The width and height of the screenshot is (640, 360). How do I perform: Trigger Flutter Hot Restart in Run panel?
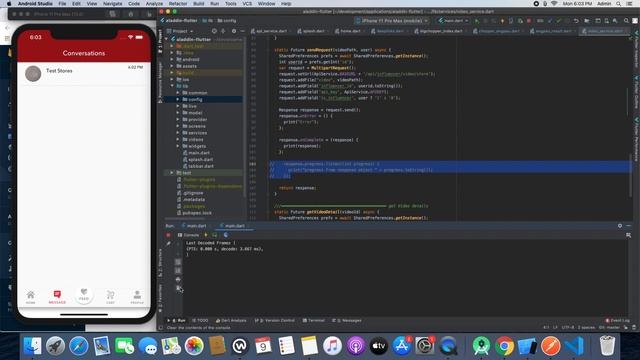(215, 235)
